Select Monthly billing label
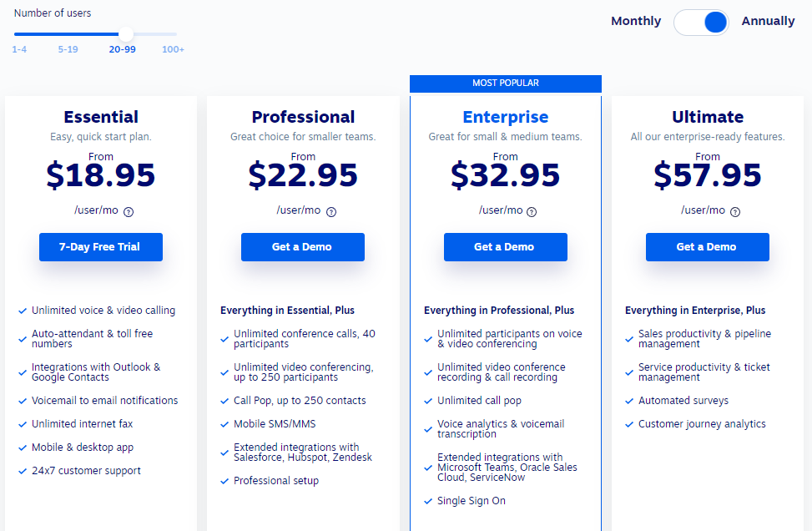Screen dimensions: 812x531 [x=636, y=21]
